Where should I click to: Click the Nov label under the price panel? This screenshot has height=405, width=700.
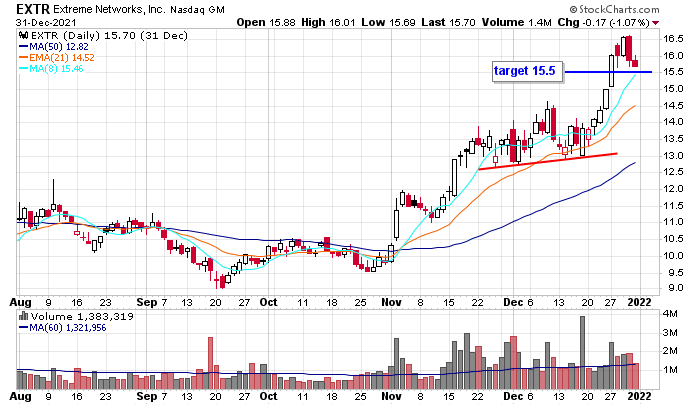[391, 302]
